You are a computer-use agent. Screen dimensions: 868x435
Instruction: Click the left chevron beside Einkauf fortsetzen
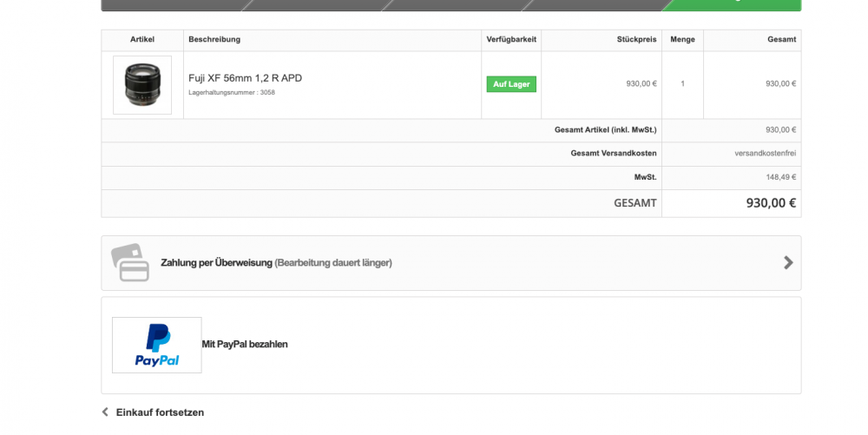(105, 412)
